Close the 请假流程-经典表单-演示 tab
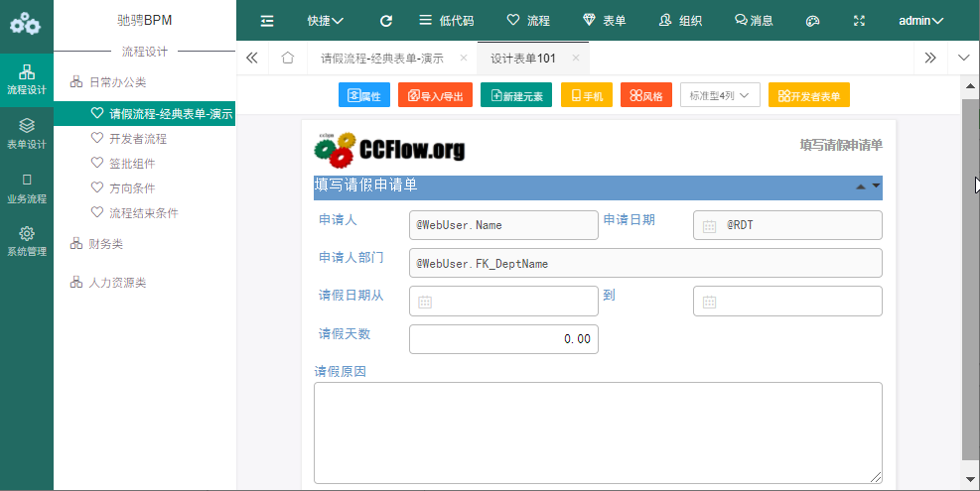The height and width of the screenshot is (491, 980). coord(463,58)
